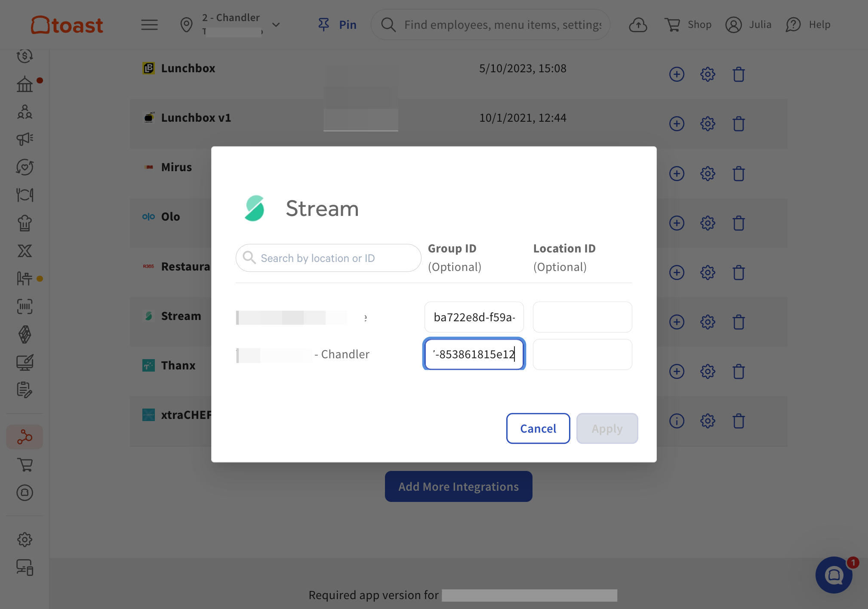
Task: Open the Shop link
Action: 688,25
